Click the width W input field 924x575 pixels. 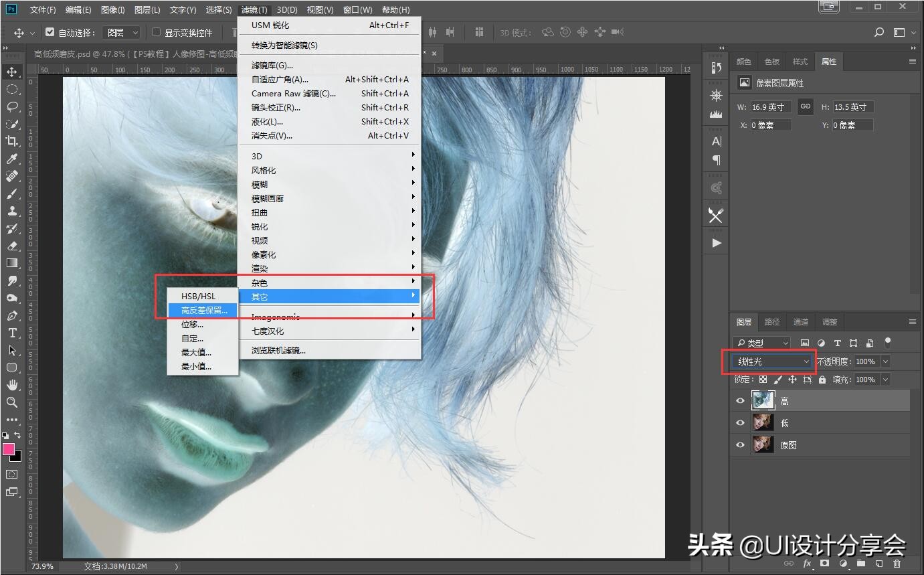771,107
